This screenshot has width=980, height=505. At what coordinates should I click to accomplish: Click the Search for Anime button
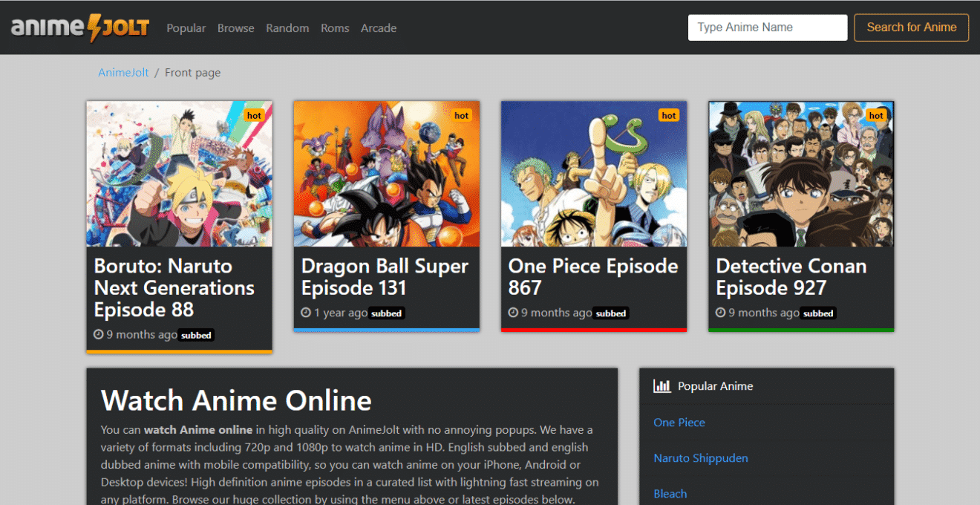(912, 27)
